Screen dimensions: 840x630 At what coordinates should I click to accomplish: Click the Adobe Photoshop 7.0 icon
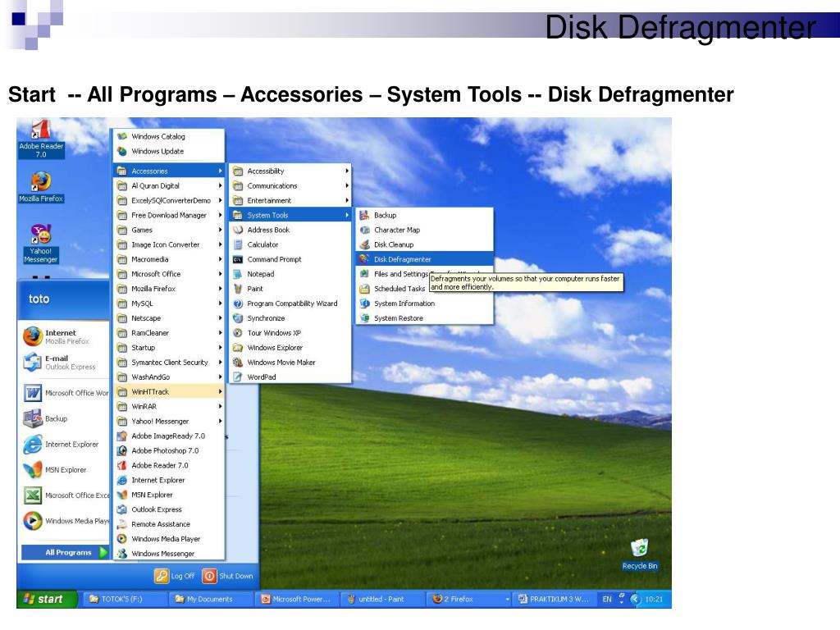(x=122, y=450)
